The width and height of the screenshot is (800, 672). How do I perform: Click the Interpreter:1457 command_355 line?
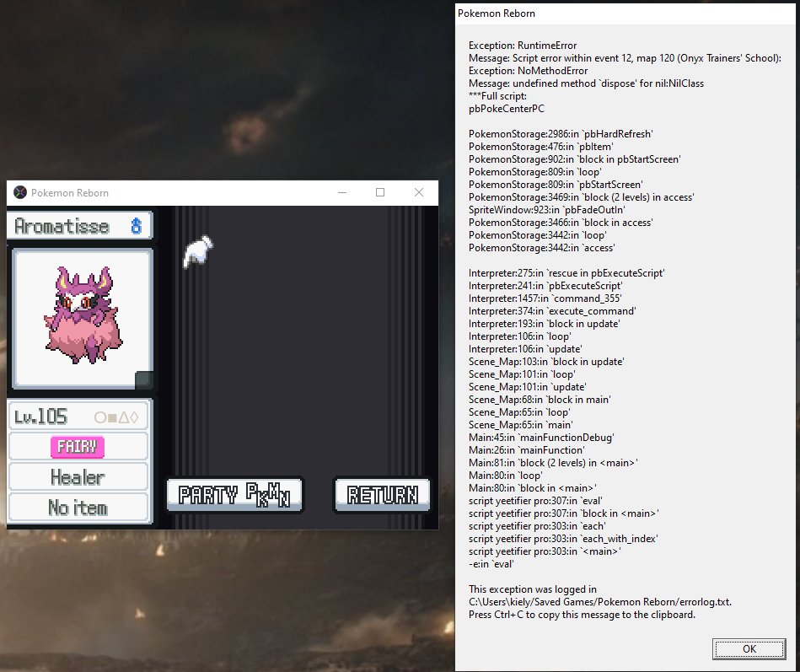tap(545, 298)
